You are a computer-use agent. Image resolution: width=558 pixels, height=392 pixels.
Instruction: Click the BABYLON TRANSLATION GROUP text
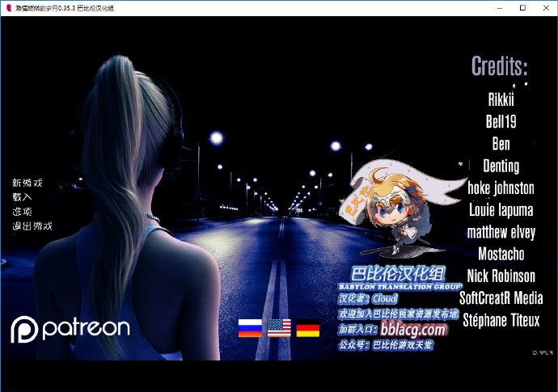pos(400,287)
